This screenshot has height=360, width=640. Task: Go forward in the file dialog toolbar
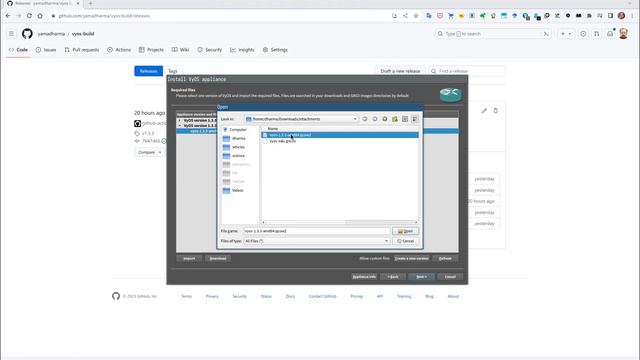tap(375, 119)
